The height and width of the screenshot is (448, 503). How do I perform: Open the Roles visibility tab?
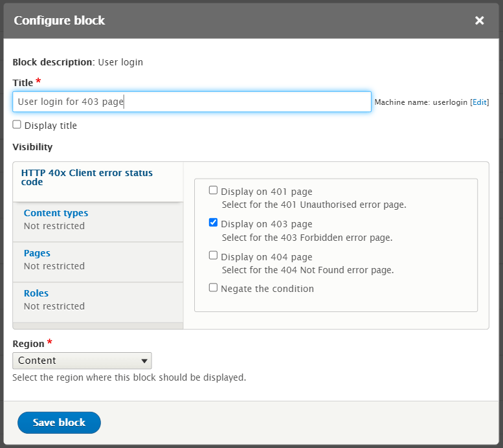coord(36,293)
